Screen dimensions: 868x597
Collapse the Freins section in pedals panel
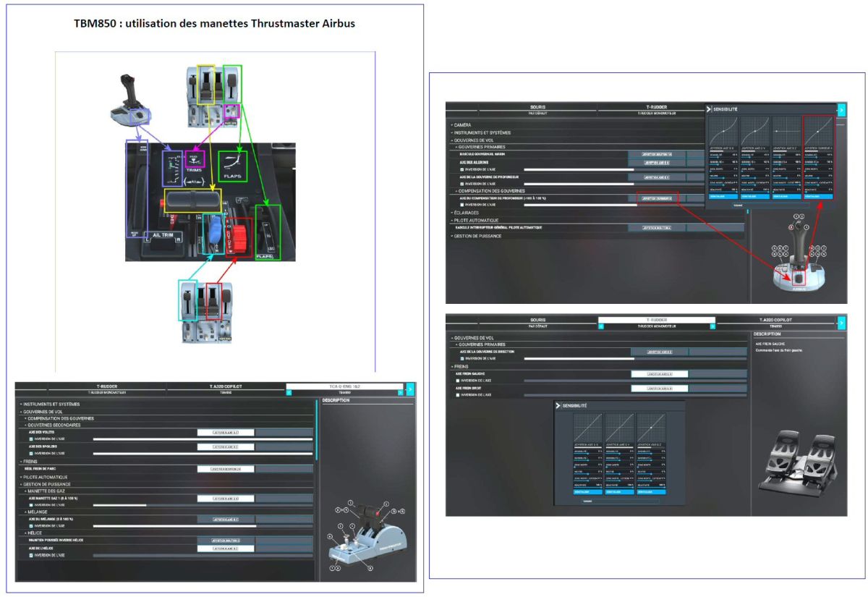coord(460,366)
